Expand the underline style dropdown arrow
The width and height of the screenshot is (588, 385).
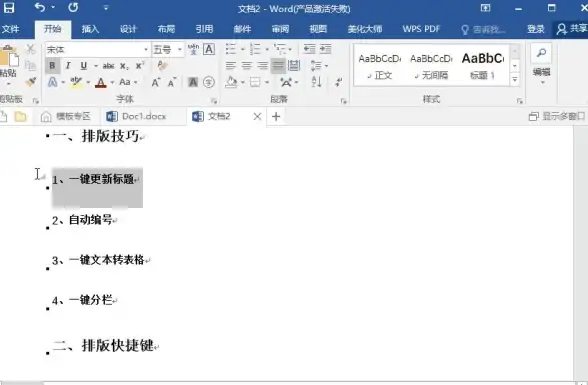pyautogui.click(x=96, y=66)
